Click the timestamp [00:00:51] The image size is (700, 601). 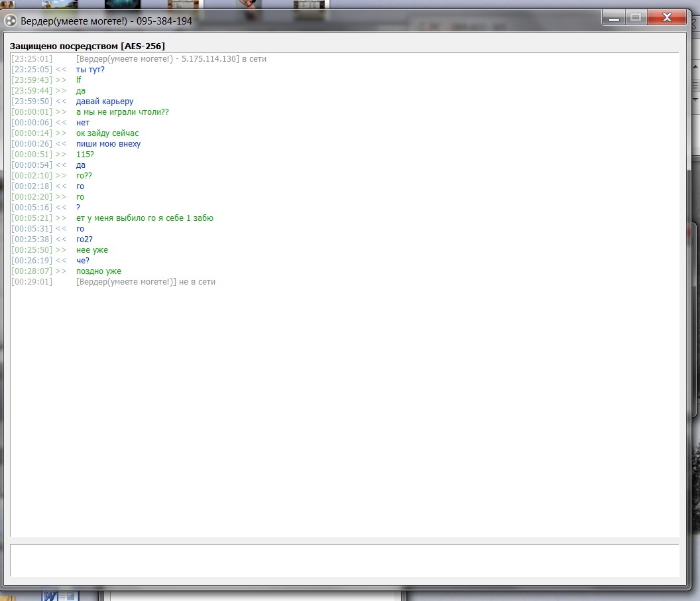[32, 154]
